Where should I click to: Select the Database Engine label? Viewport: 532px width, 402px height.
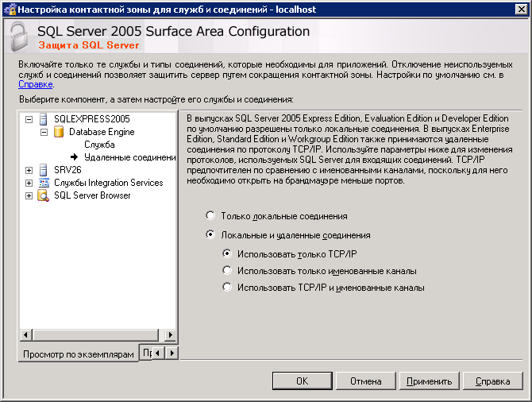102,132
